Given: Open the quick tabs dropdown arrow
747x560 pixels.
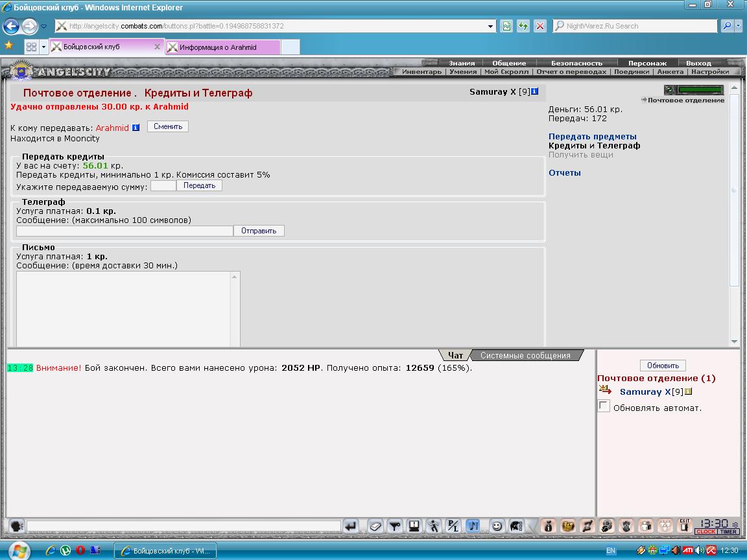Looking at the screenshot, I should coord(43,47).
